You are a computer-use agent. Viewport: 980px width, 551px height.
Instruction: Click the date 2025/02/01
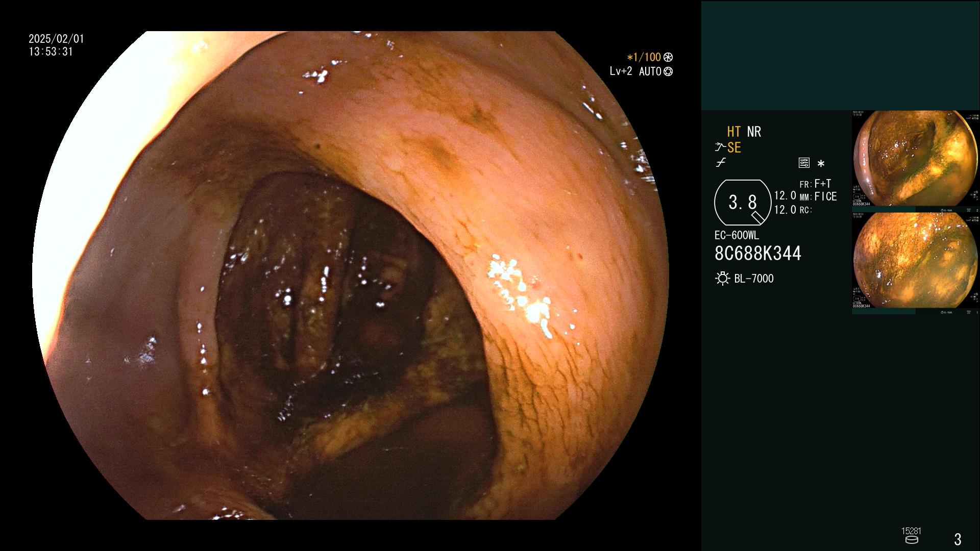coord(56,39)
